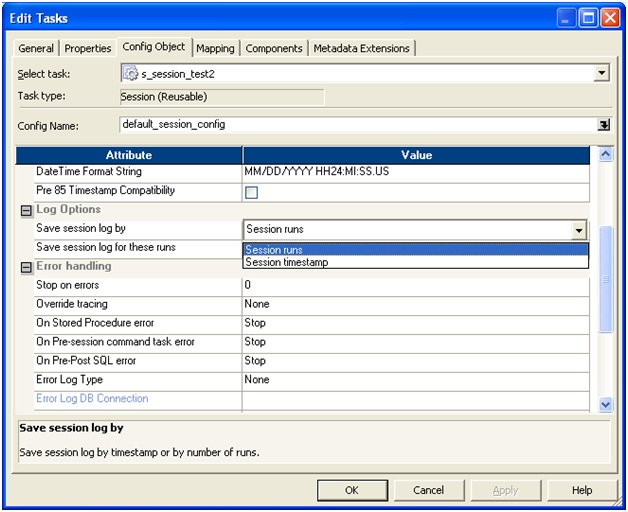Image resolution: width=628 pixels, height=512 pixels.
Task: Open the General tab
Action: coord(36,48)
